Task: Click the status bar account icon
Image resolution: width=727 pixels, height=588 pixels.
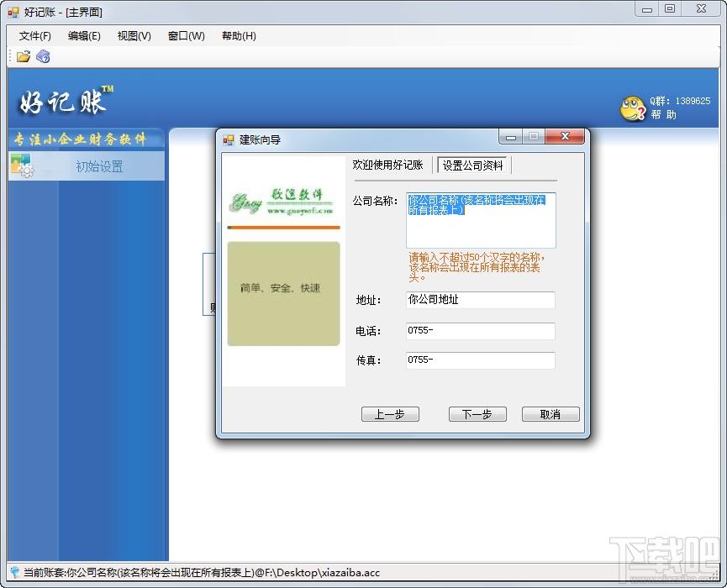Action: point(15,572)
